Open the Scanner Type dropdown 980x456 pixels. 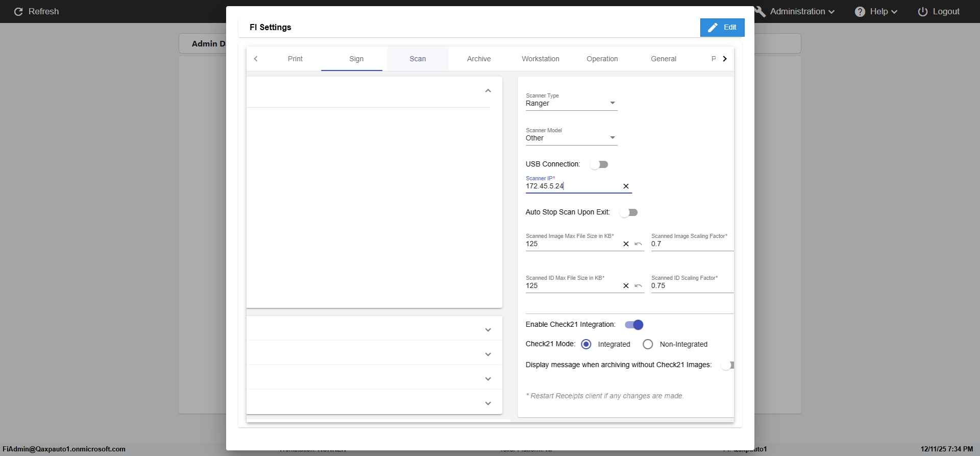(571, 103)
